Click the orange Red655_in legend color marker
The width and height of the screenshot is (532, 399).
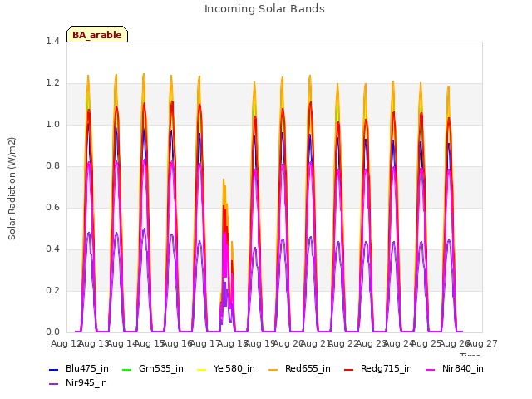click(x=273, y=369)
